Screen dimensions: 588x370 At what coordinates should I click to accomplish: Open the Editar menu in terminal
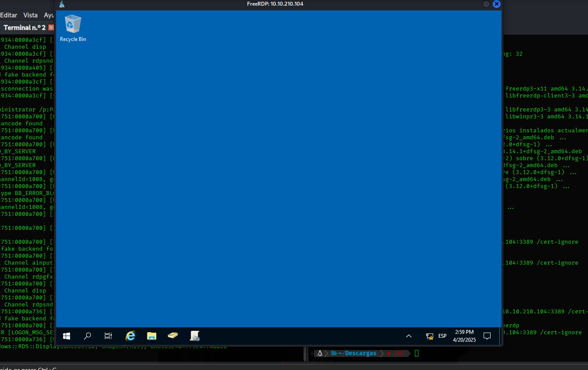[x=9, y=15]
